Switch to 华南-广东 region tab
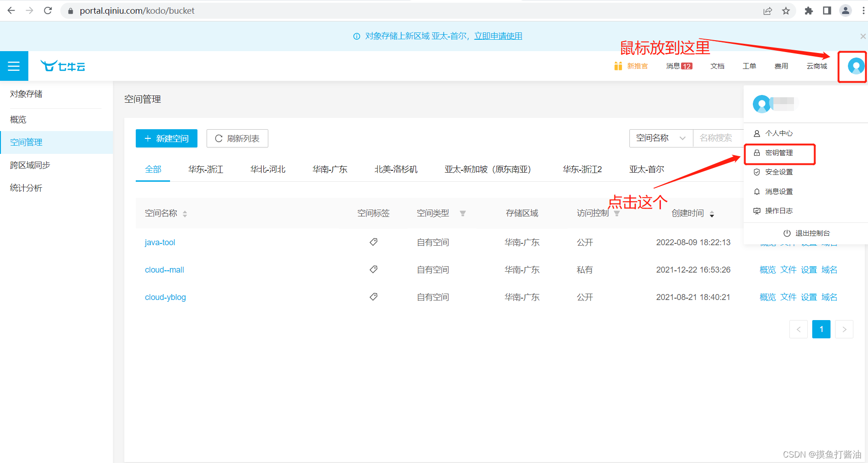The image size is (868, 463). coord(330,169)
